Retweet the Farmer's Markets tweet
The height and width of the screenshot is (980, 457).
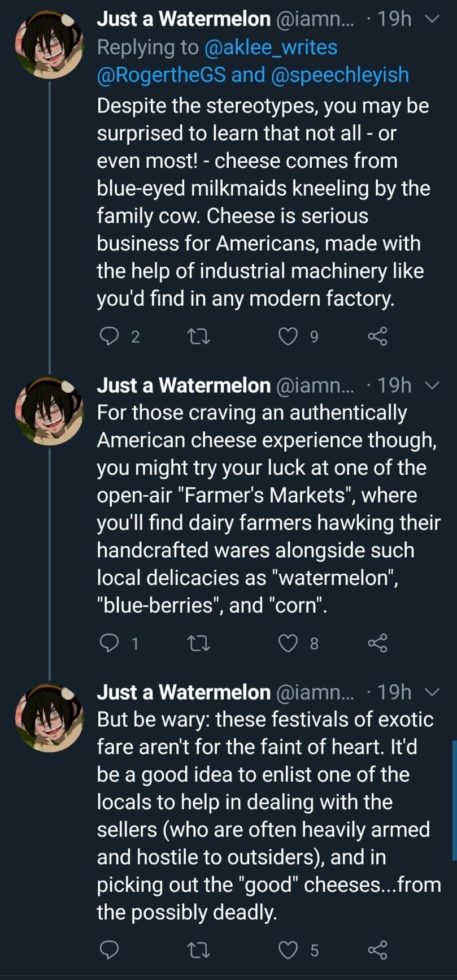click(199, 643)
